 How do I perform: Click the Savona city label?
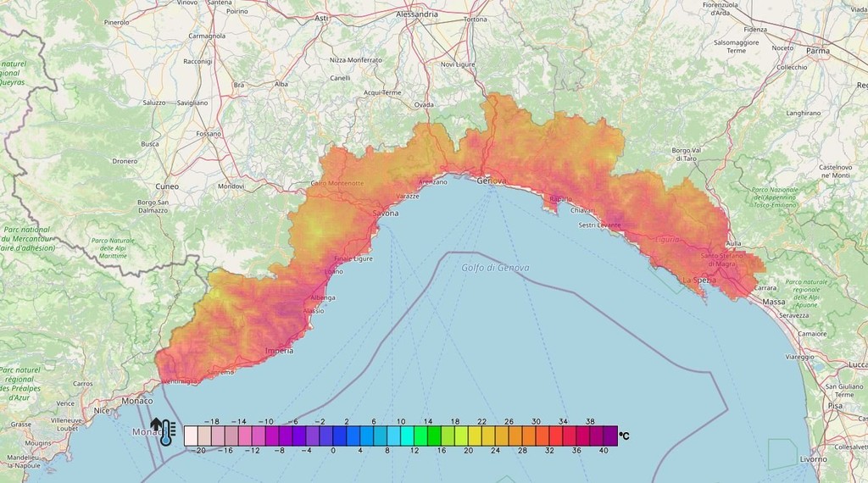[x=386, y=214]
